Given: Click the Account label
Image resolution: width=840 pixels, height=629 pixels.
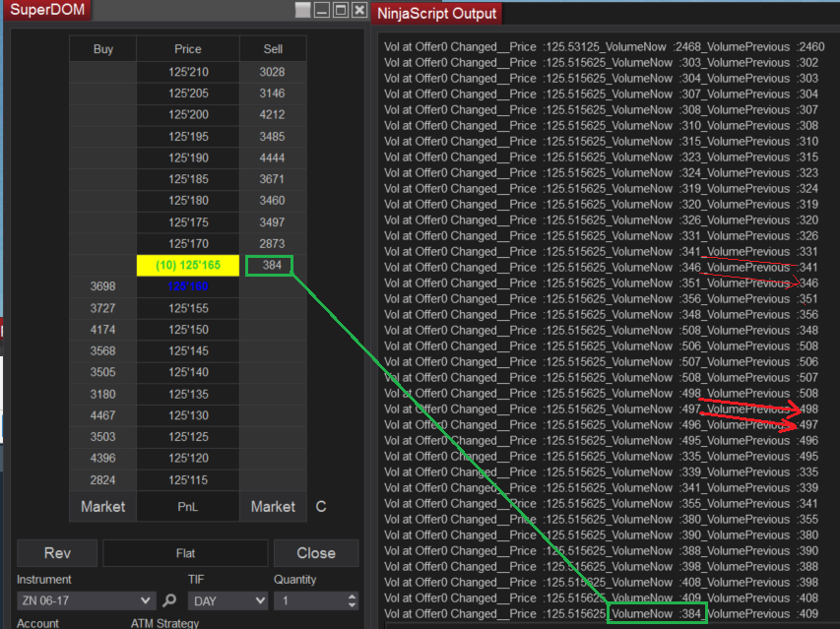Looking at the screenshot, I should coord(37,623).
